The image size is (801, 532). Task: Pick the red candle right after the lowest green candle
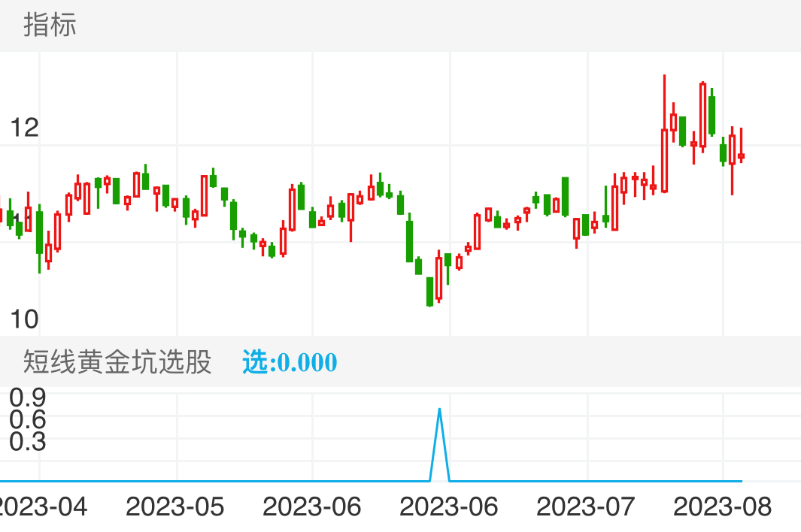coord(438,278)
